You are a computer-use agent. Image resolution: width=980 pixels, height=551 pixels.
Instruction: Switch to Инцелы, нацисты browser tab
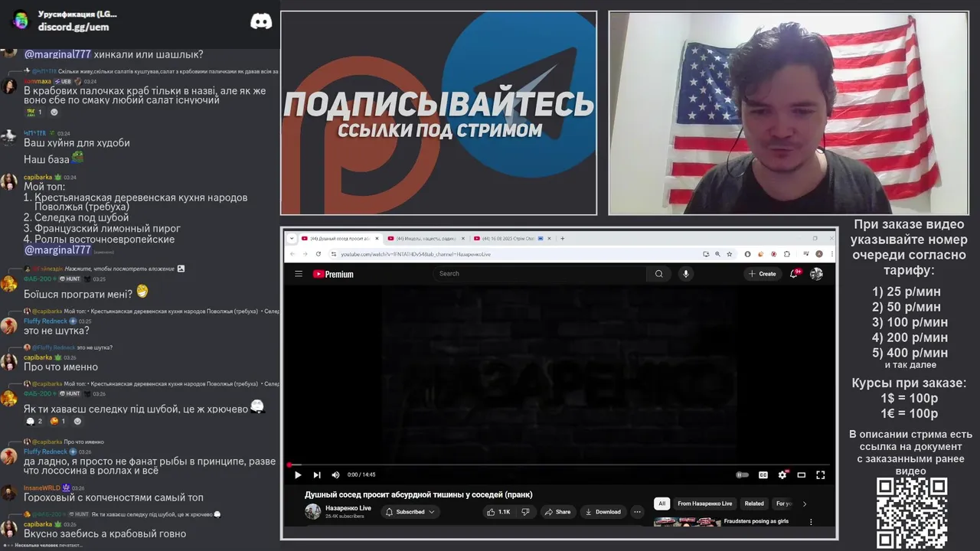(x=426, y=238)
